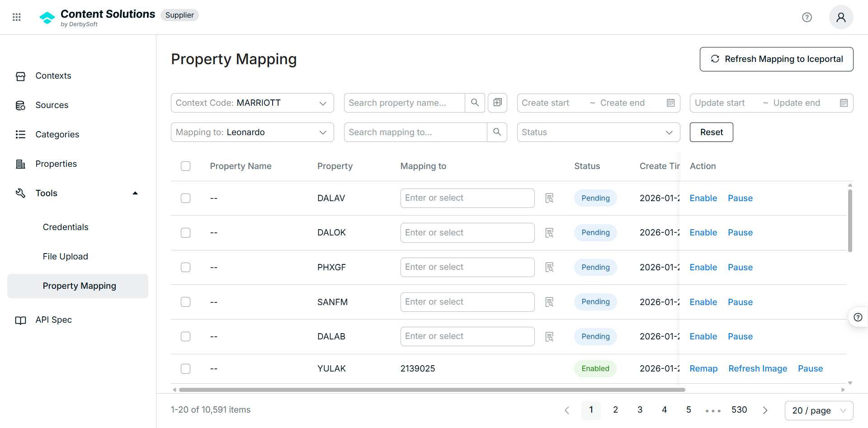
Task: Search property name magnifier button
Action: pyautogui.click(x=475, y=103)
